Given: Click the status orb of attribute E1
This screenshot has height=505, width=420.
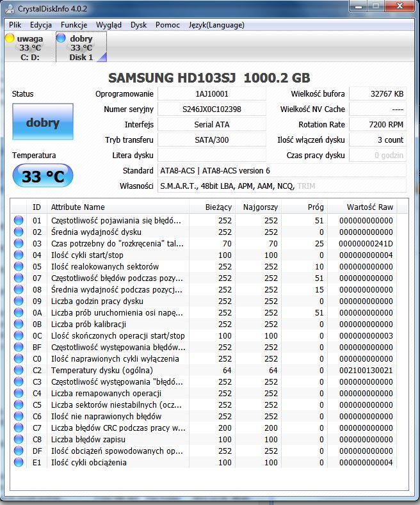Looking at the screenshot, I should click(19, 462).
